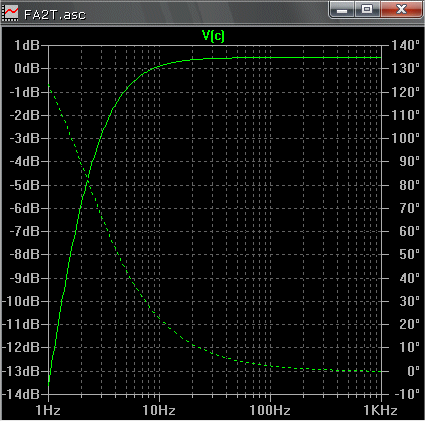Click the -12dB magnitude axis label

coord(21,348)
